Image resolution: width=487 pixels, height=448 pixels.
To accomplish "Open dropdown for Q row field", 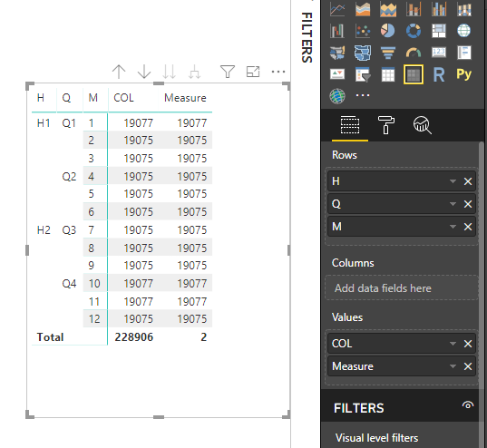I will [x=453, y=204].
